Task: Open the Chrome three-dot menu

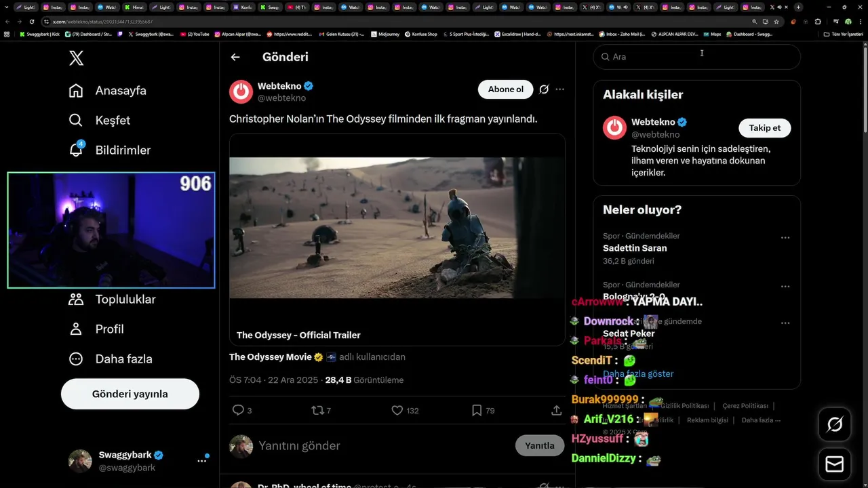Action: tap(859, 22)
